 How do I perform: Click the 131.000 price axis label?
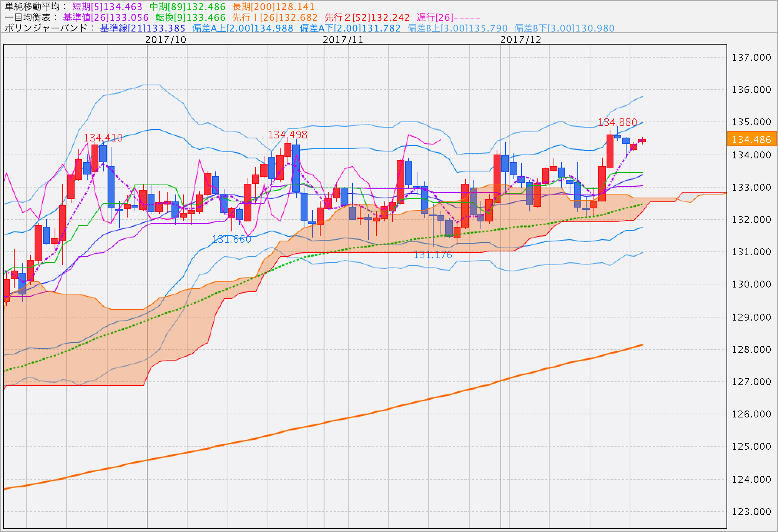point(752,252)
